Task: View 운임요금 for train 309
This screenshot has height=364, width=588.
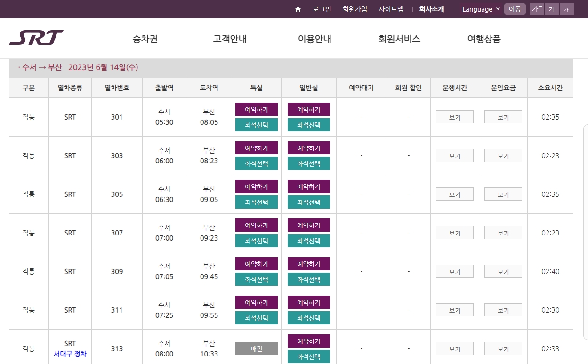Action: pyautogui.click(x=503, y=271)
